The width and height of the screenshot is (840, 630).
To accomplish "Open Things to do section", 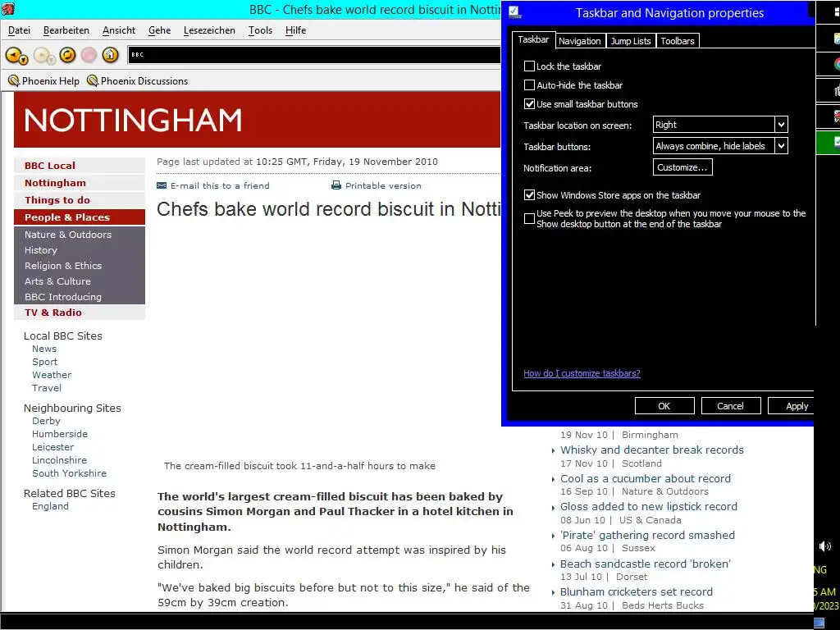I will [80, 200].
